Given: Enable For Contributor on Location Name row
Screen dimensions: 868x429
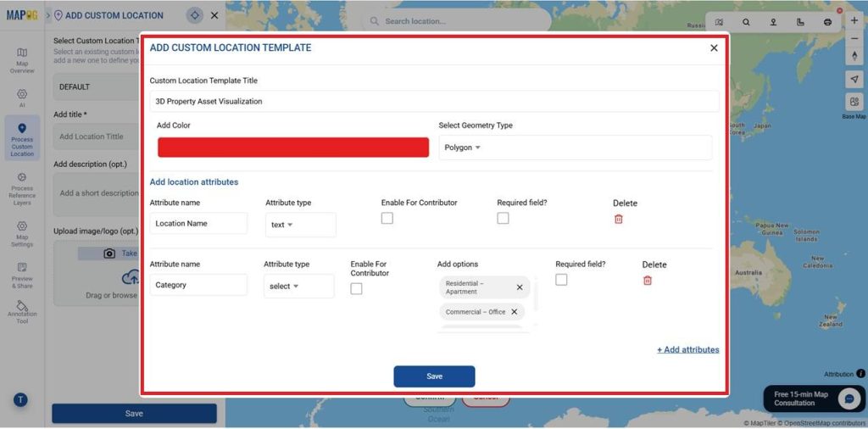Looking at the screenshot, I should pyautogui.click(x=387, y=218).
